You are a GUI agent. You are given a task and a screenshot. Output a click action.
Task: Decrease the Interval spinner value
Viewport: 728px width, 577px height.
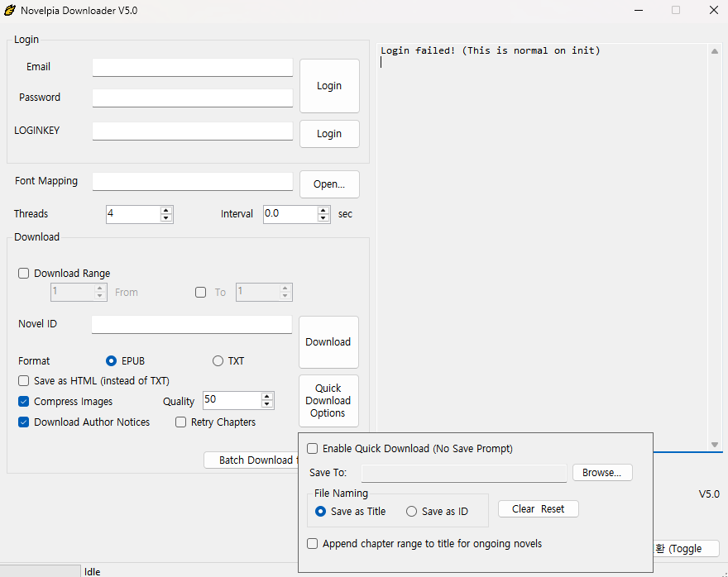323,218
